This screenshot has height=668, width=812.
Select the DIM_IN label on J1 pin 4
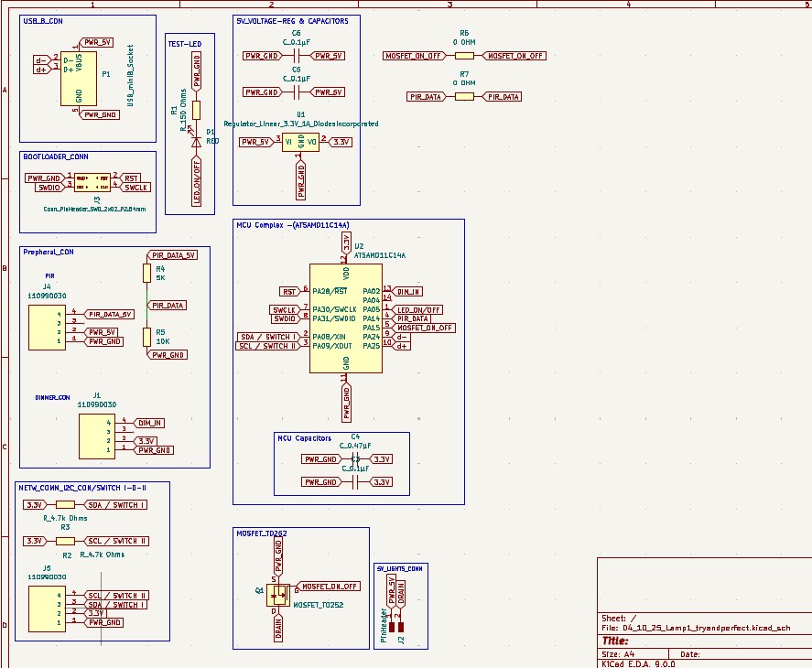(149, 423)
